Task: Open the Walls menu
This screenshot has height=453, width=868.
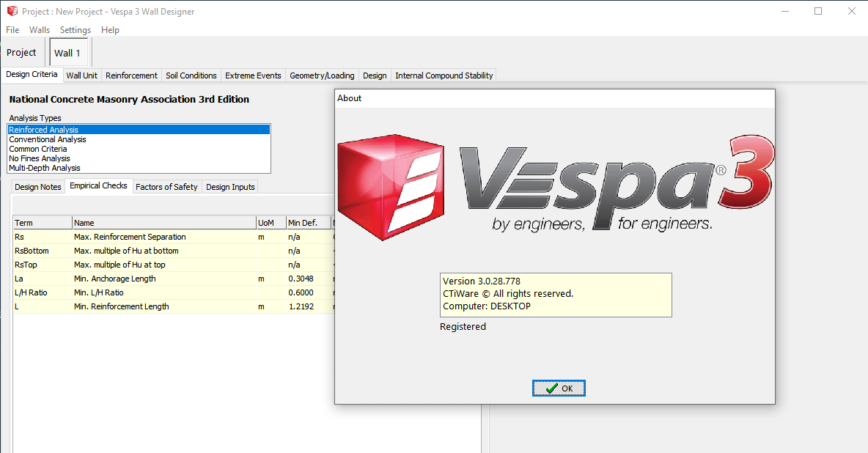Action: click(40, 30)
